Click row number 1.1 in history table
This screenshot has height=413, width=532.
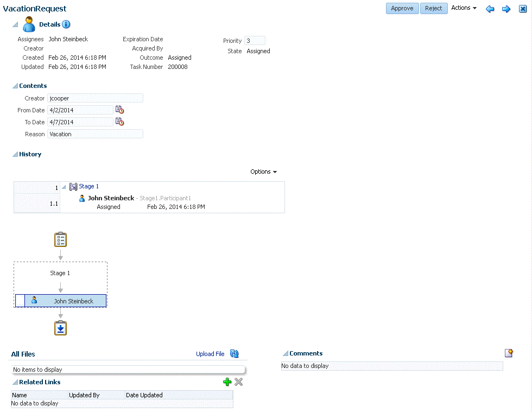(x=54, y=204)
